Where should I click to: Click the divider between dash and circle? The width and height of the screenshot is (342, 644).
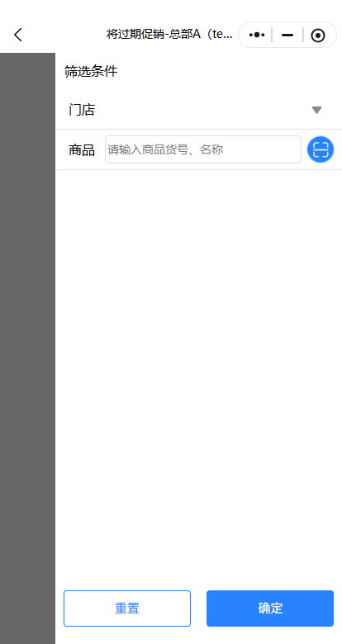[x=303, y=35]
